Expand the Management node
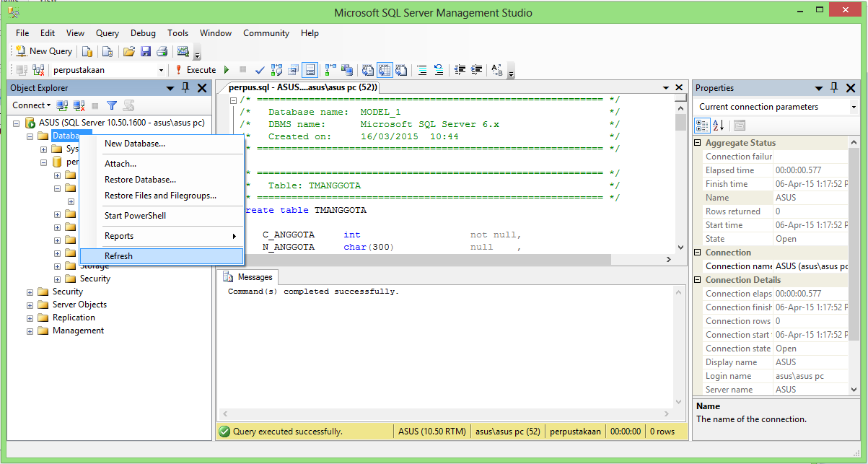The image size is (868, 464). click(30, 331)
